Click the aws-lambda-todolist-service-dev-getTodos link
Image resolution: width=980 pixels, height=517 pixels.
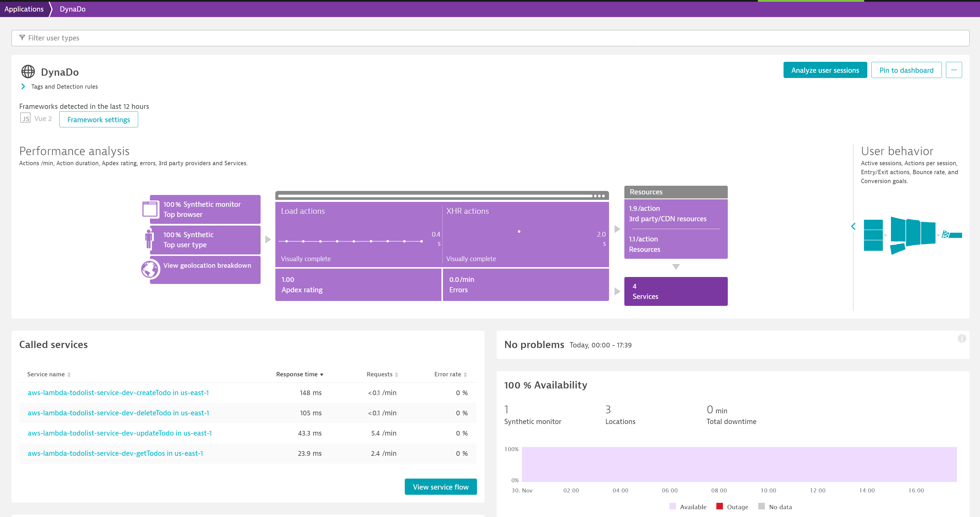pyautogui.click(x=115, y=453)
